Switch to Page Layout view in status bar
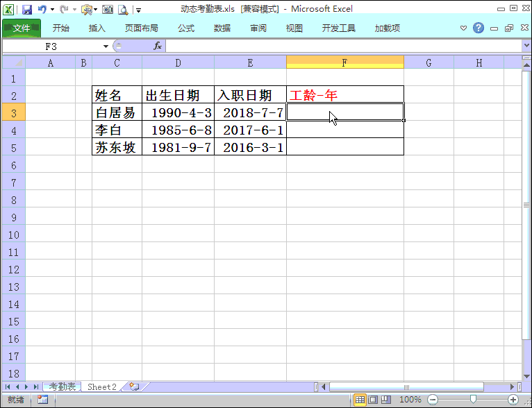The image size is (532, 408). tap(373, 400)
